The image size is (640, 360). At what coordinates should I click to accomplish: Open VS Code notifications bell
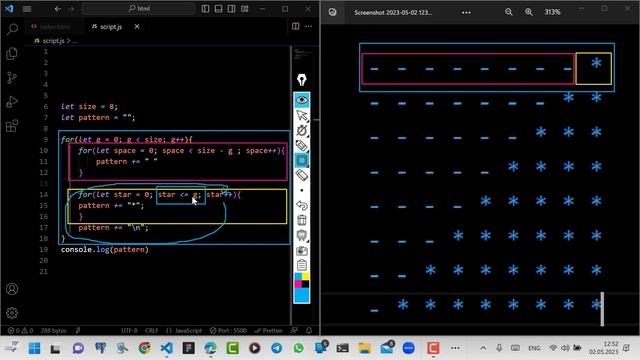[309, 331]
